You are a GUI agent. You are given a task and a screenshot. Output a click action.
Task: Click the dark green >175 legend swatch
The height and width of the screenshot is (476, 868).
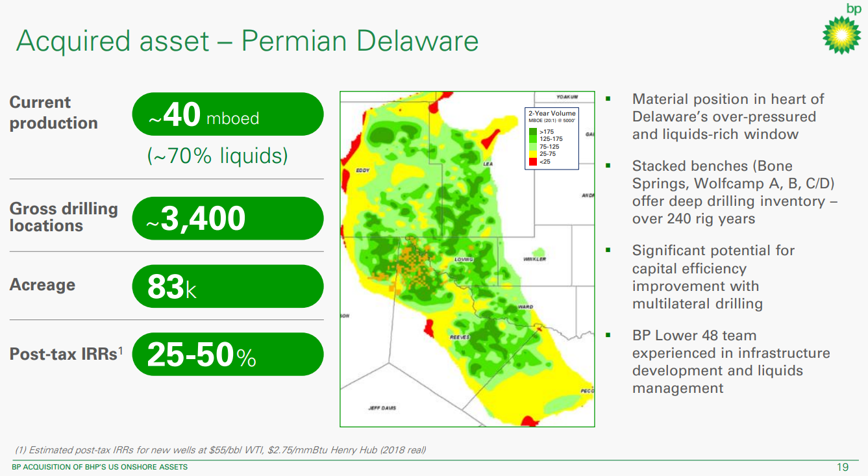pos(534,132)
